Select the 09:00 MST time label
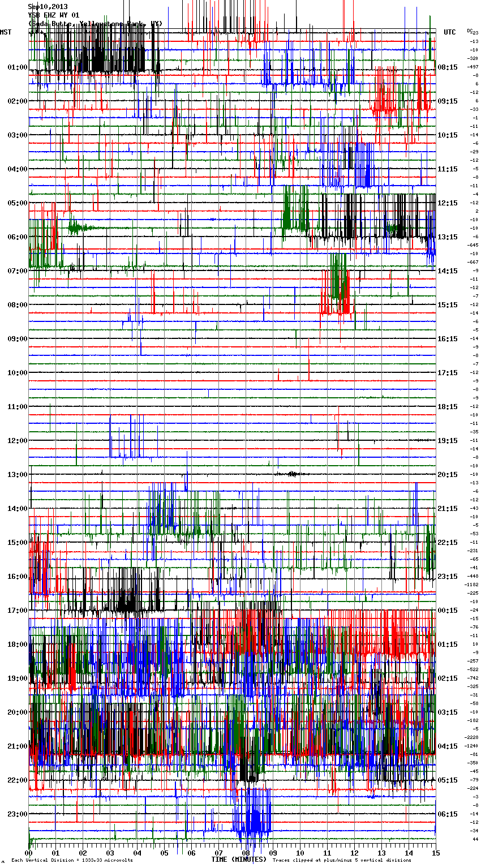 click(x=18, y=339)
